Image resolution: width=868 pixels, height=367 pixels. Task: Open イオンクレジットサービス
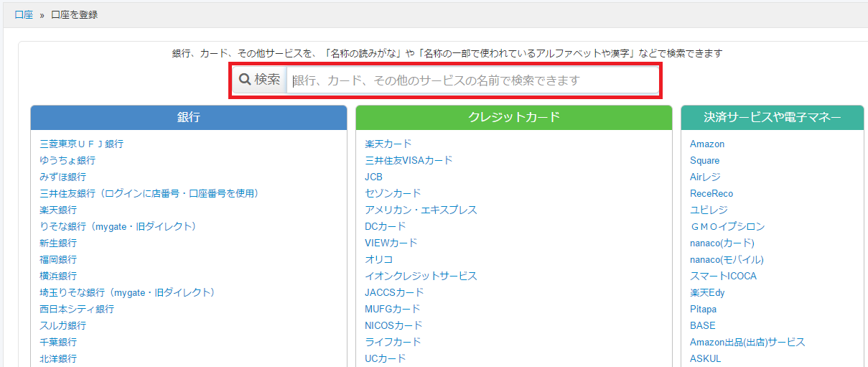point(421,276)
